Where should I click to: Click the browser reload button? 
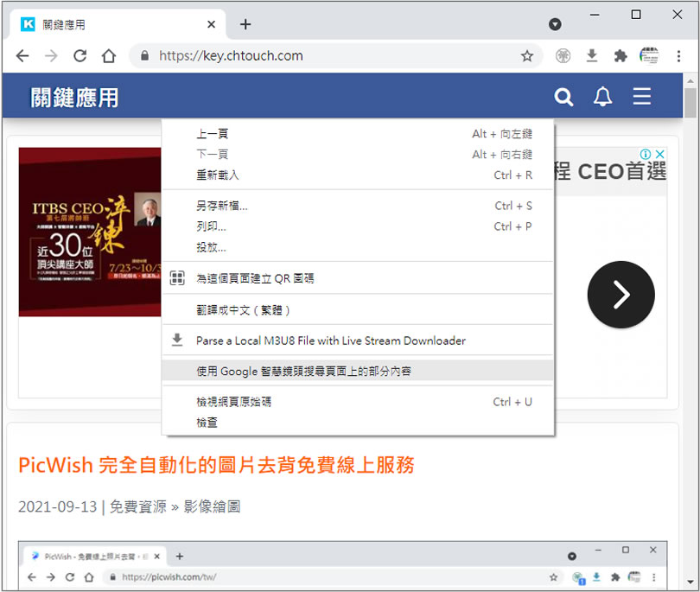(80, 56)
